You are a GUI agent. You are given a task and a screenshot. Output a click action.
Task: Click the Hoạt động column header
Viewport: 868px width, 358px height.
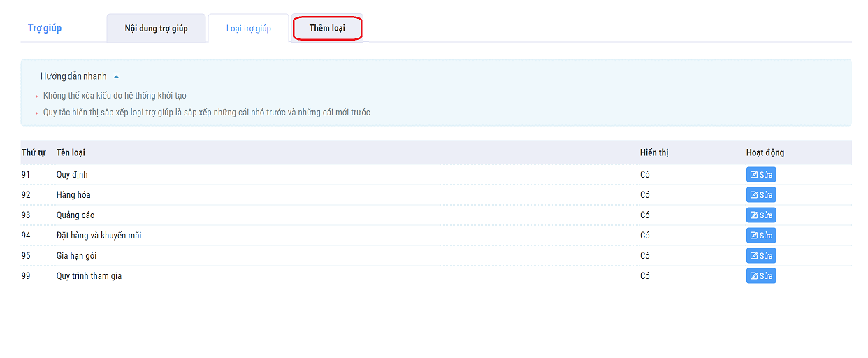[x=765, y=152]
